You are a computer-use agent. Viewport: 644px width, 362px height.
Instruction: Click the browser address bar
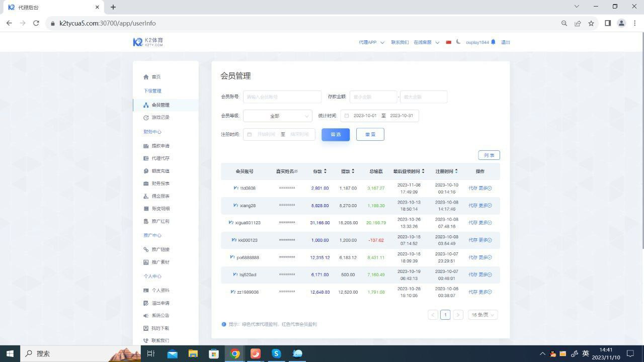[x=302, y=23]
